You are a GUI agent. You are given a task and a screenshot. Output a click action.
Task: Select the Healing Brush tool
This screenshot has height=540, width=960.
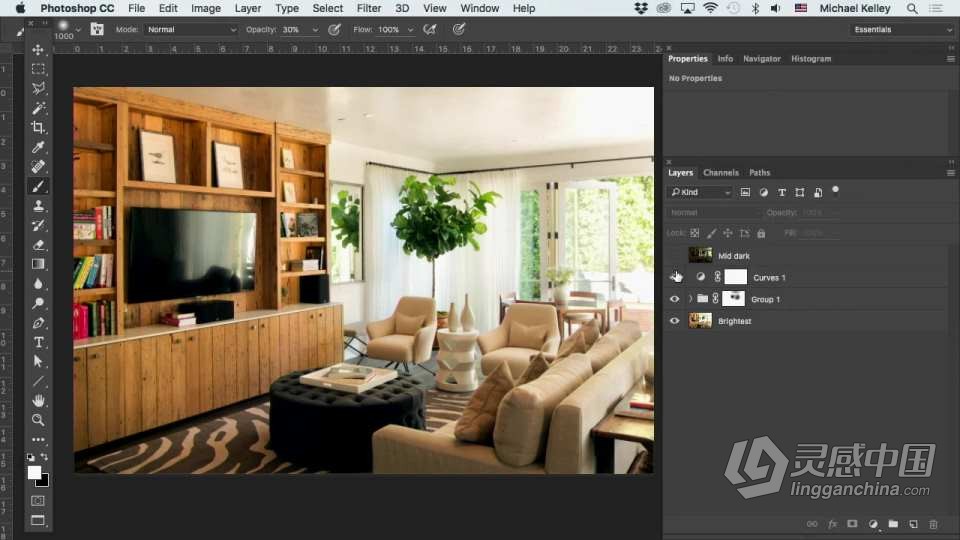click(38, 167)
